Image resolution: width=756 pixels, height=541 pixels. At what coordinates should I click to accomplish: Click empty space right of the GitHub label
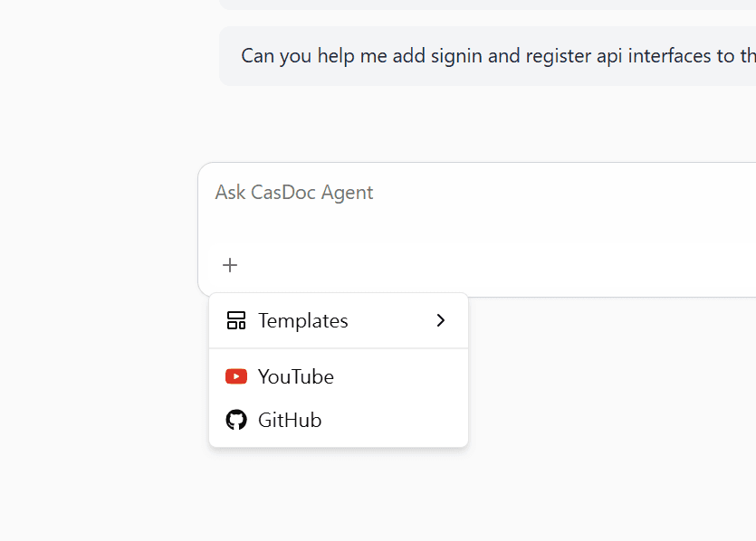(398, 420)
